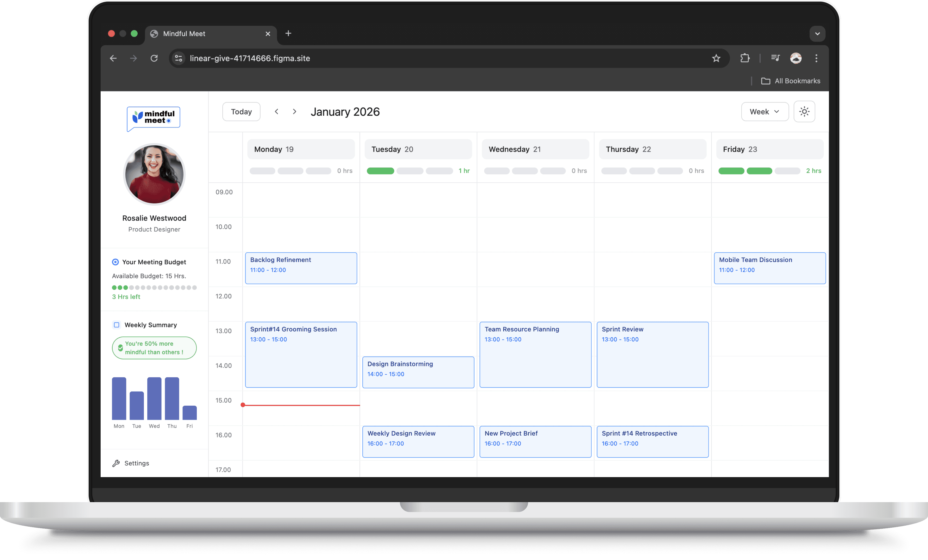Open a new browser tab
Screen dimensions: 928x560
288,34
